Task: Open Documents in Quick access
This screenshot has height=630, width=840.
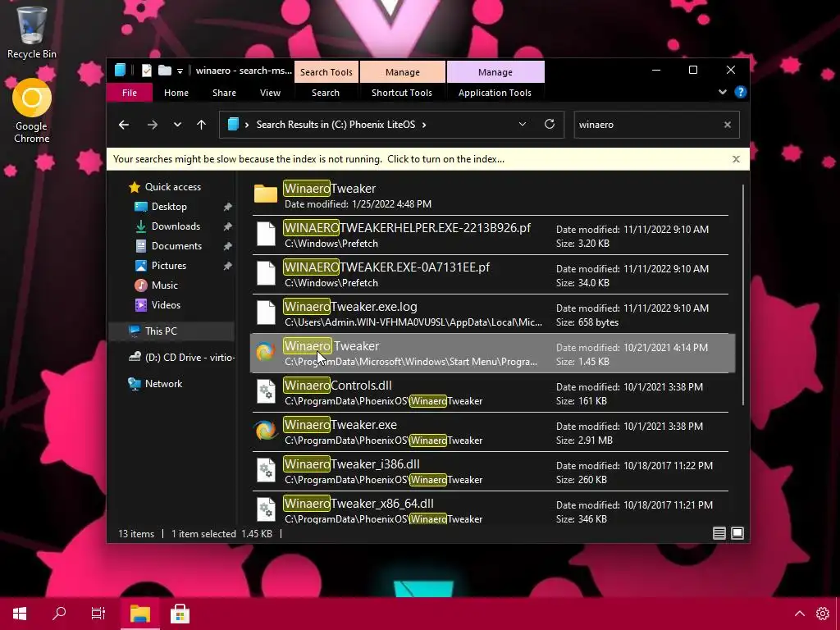Action: [176, 246]
